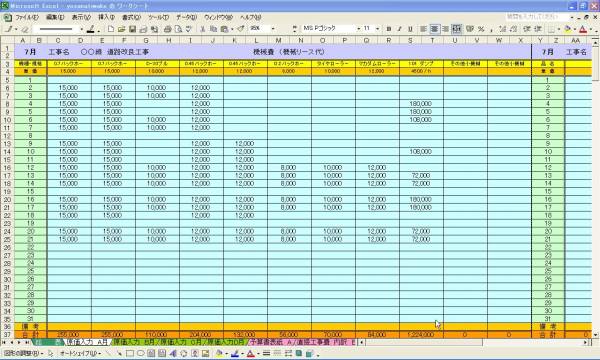600x360 pixels.
Task: Click column header S
Action: 410,40
